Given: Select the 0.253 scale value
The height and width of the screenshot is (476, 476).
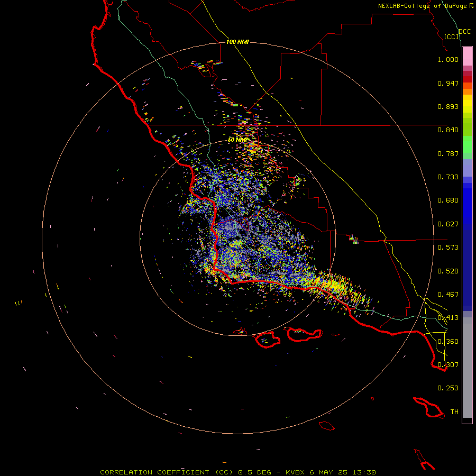Looking at the screenshot, I should [x=448, y=388].
